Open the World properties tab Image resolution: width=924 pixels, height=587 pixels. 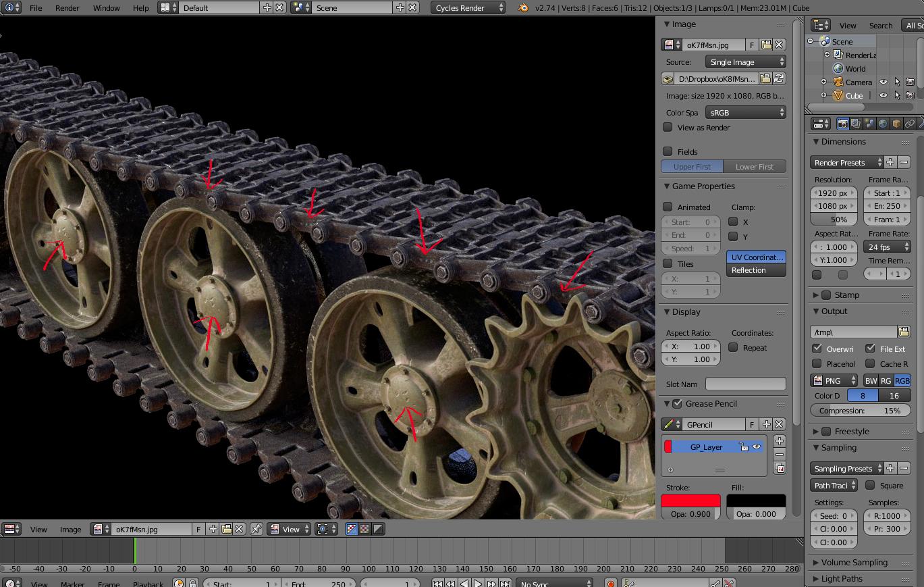click(883, 124)
